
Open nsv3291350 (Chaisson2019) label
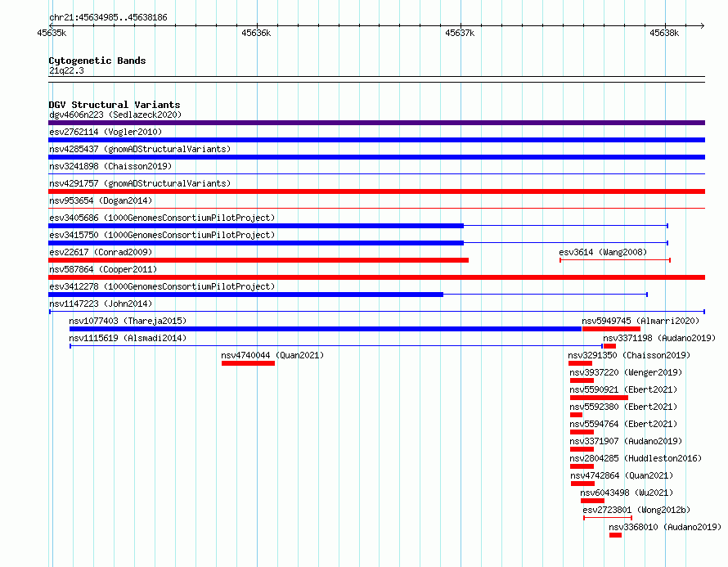629,355
